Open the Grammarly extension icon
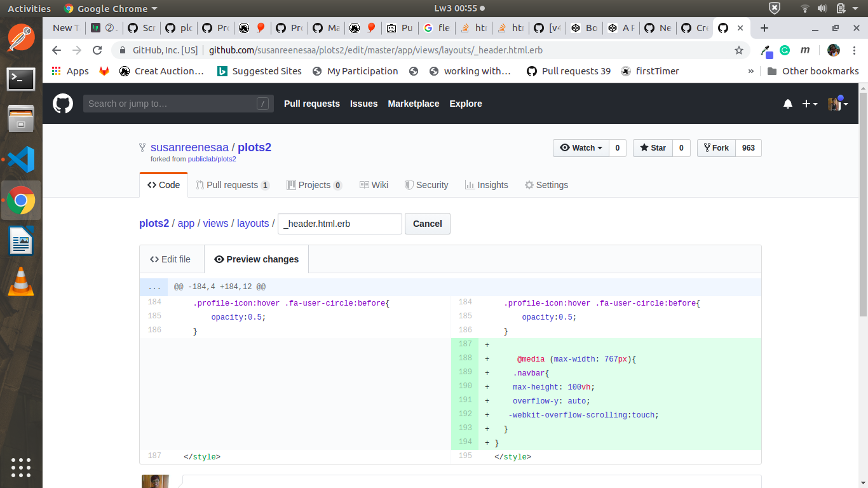The height and width of the screenshot is (488, 868). [x=785, y=50]
